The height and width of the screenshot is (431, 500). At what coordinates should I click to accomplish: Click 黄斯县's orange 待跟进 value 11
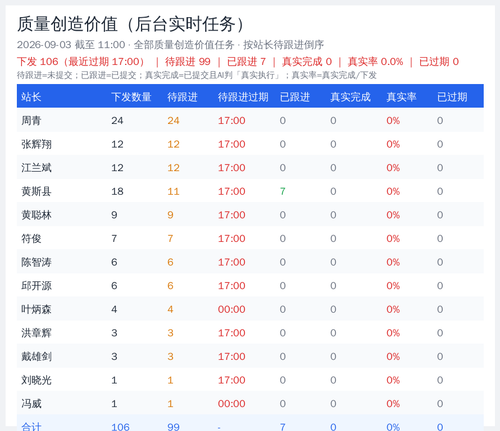[x=173, y=191]
